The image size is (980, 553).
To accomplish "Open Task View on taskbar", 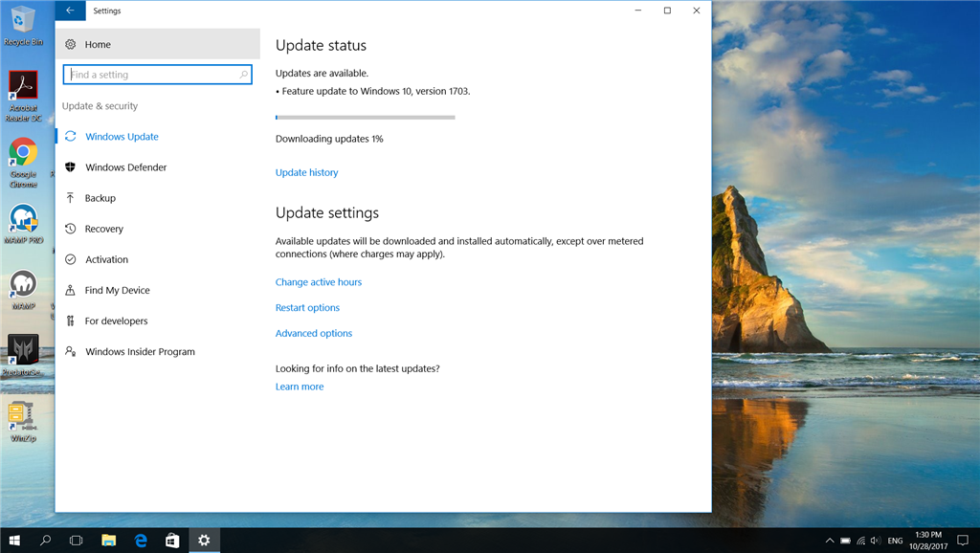I will pos(77,541).
